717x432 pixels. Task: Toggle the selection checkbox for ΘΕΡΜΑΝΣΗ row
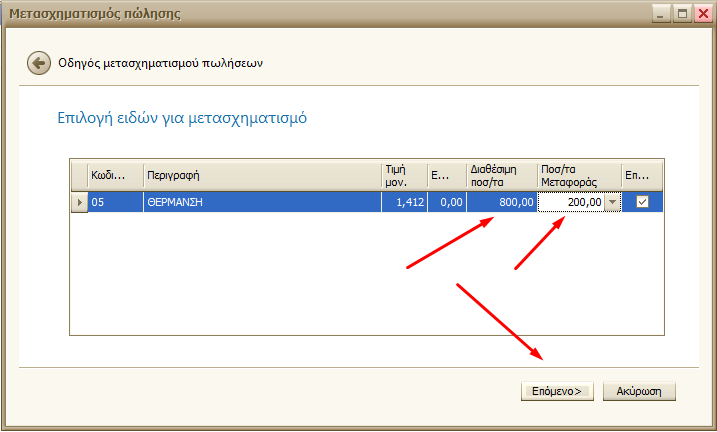coord(642,202)
